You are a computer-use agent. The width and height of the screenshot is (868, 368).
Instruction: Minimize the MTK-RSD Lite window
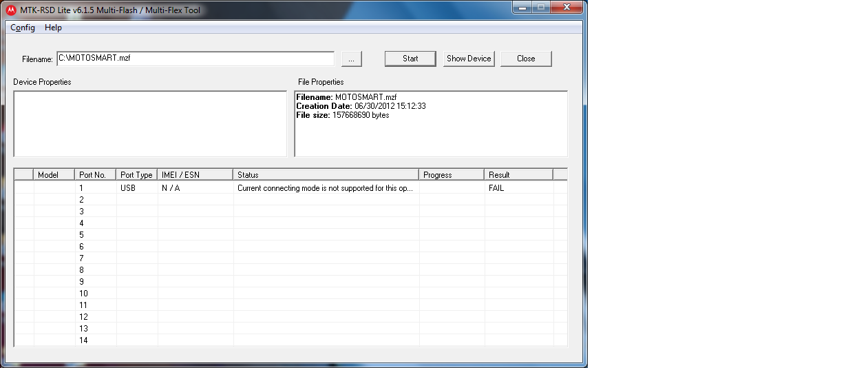tap(522, 7)
